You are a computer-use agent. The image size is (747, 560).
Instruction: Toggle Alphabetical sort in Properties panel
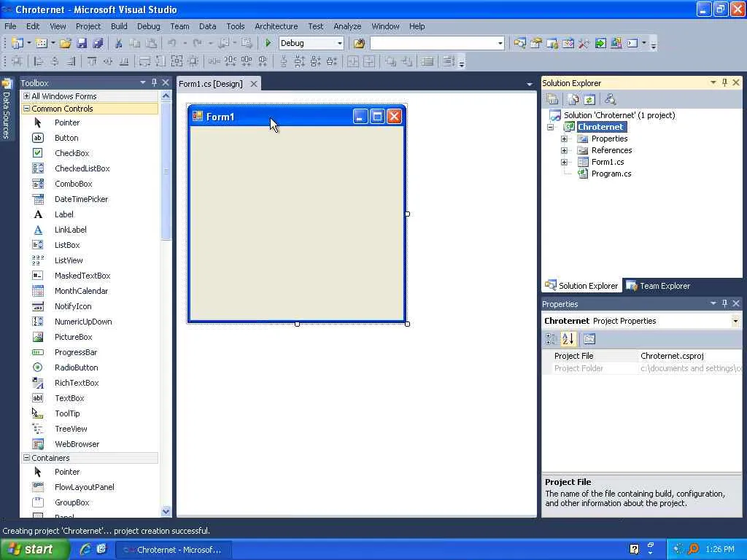[568, 339]
